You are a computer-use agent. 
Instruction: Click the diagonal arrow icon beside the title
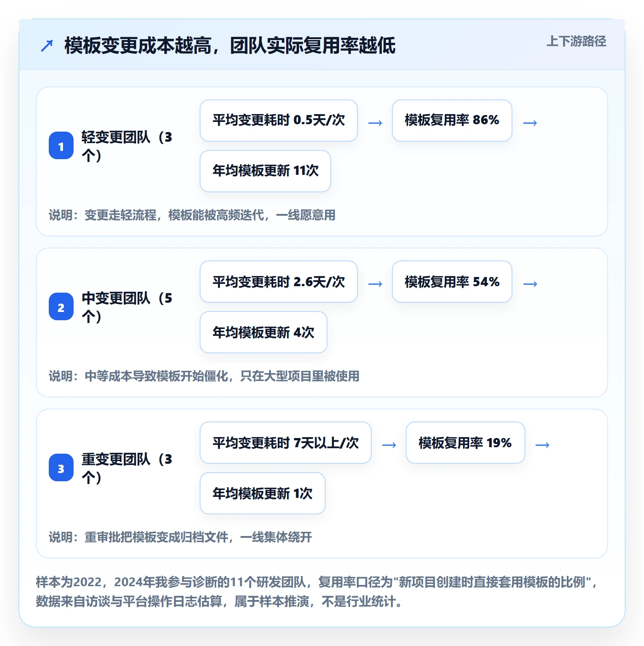pos(47,46)
